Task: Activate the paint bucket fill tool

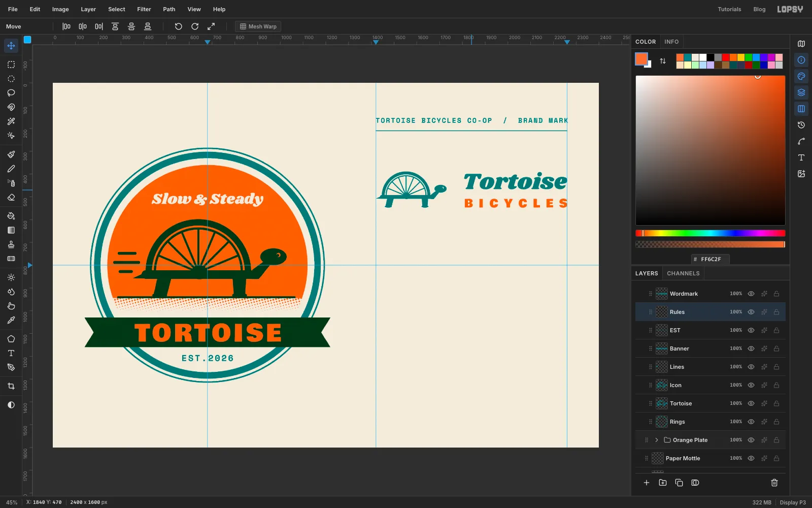Action: tap(11, 216)
